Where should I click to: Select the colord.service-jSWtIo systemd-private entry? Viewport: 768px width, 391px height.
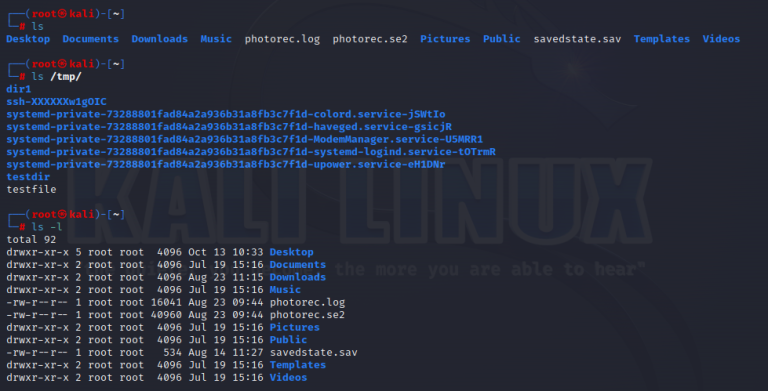pyautogui.click(x=226, y=115)
